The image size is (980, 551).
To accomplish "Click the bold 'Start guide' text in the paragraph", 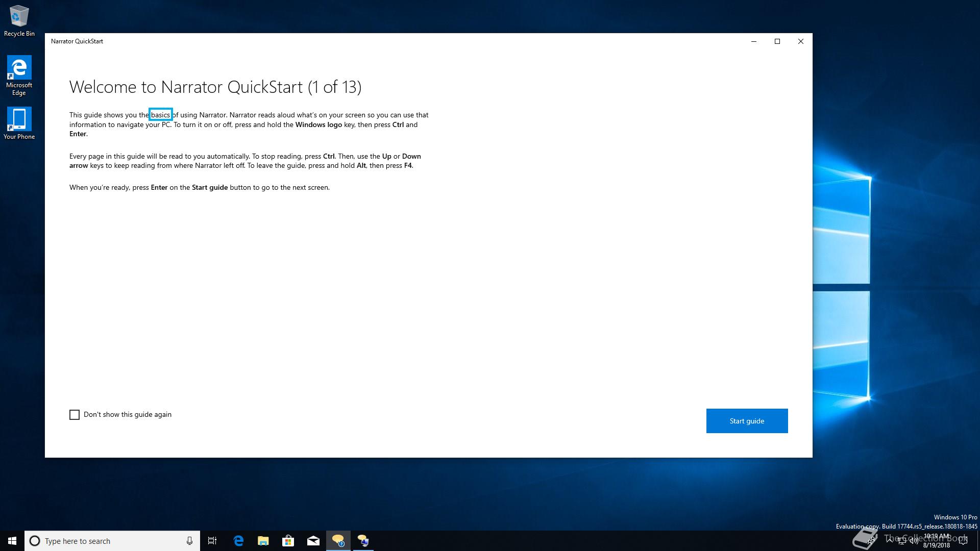I will 210,187.
